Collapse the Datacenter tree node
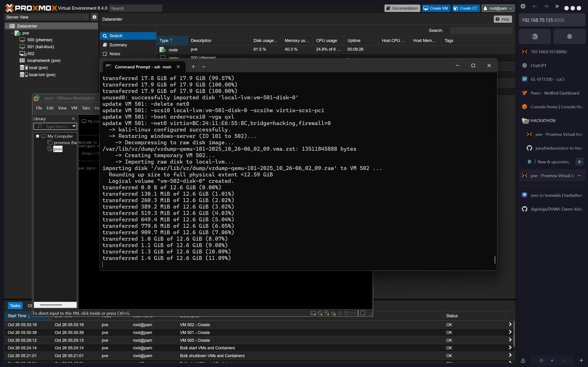 pos(8,26)
